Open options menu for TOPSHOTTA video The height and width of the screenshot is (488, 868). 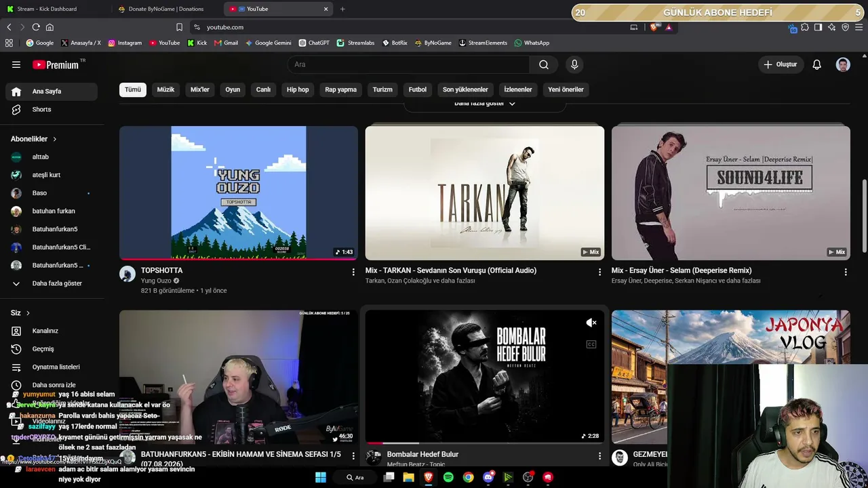[353, 272]
